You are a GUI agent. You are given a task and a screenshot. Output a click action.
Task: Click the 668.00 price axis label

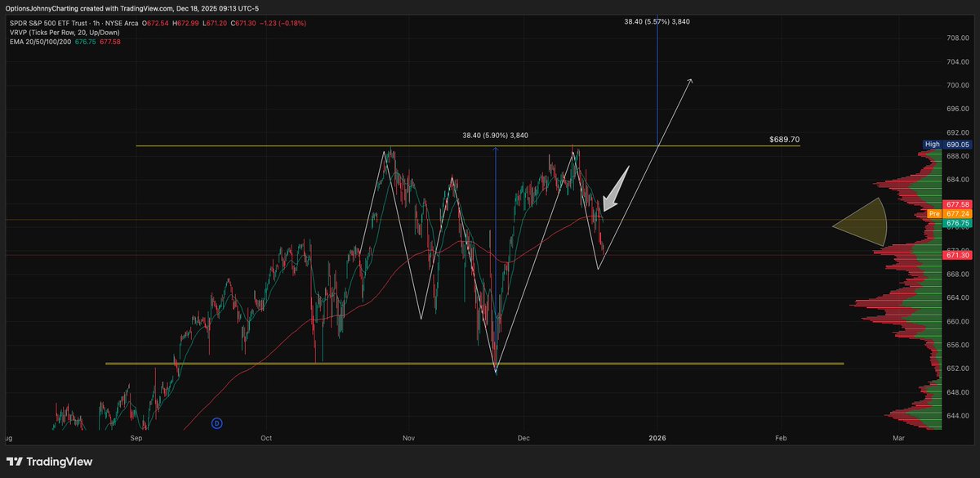[x=957, y=274]
